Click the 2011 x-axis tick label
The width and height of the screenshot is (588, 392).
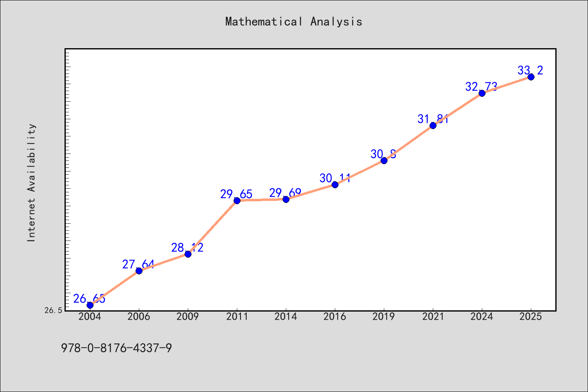coord(237,317)
